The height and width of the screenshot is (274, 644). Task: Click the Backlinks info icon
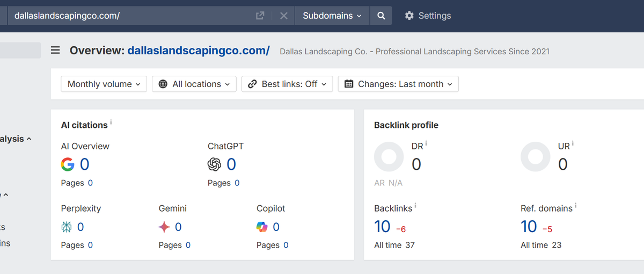[x=415, y=206]
